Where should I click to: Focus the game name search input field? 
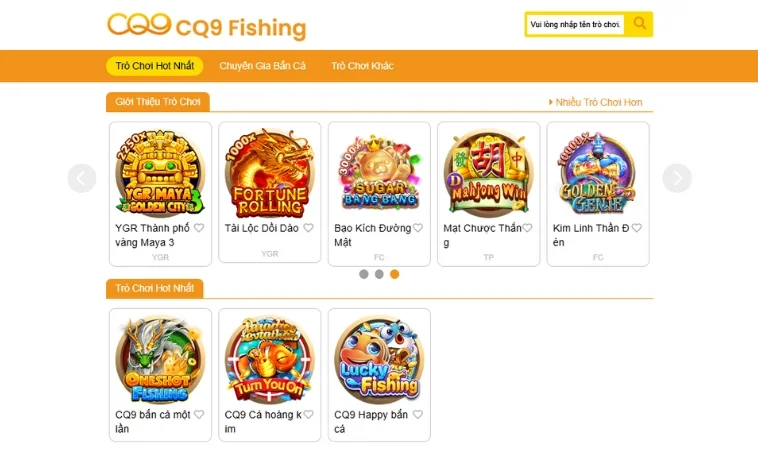(575, 24)
